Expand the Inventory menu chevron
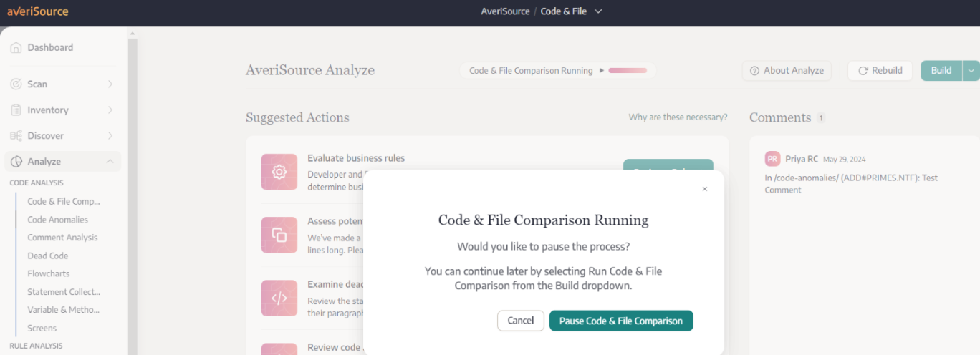 click(x=110, y=110)
